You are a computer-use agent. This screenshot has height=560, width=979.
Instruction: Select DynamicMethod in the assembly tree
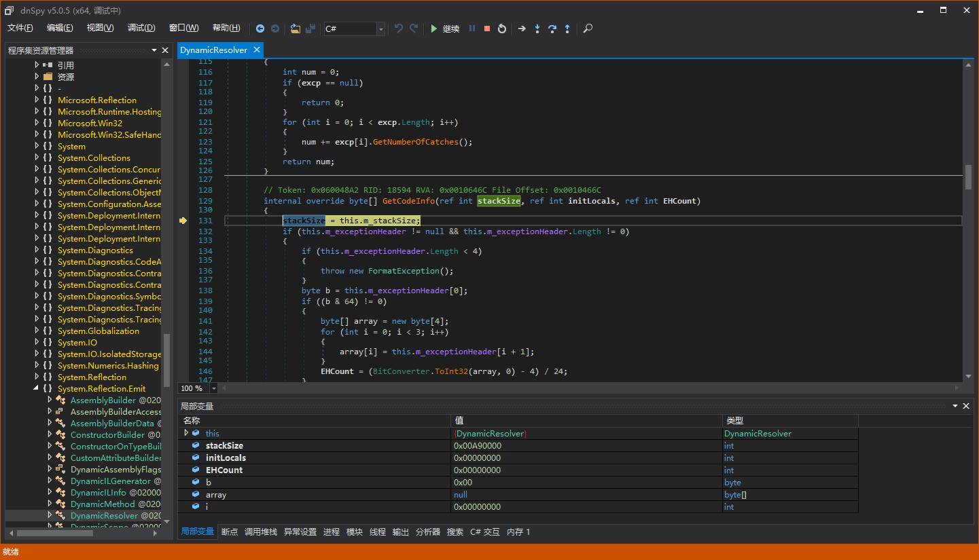pos(103,504)
